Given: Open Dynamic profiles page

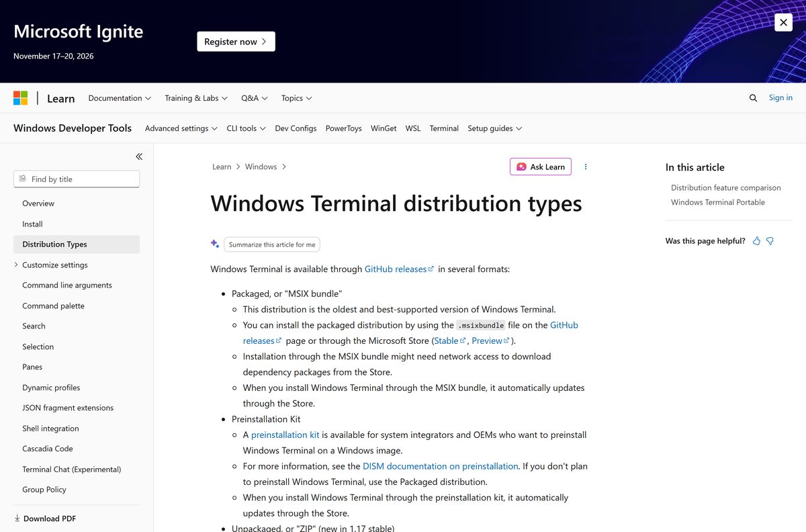Looking at the screenshot, I should [51, 388].
